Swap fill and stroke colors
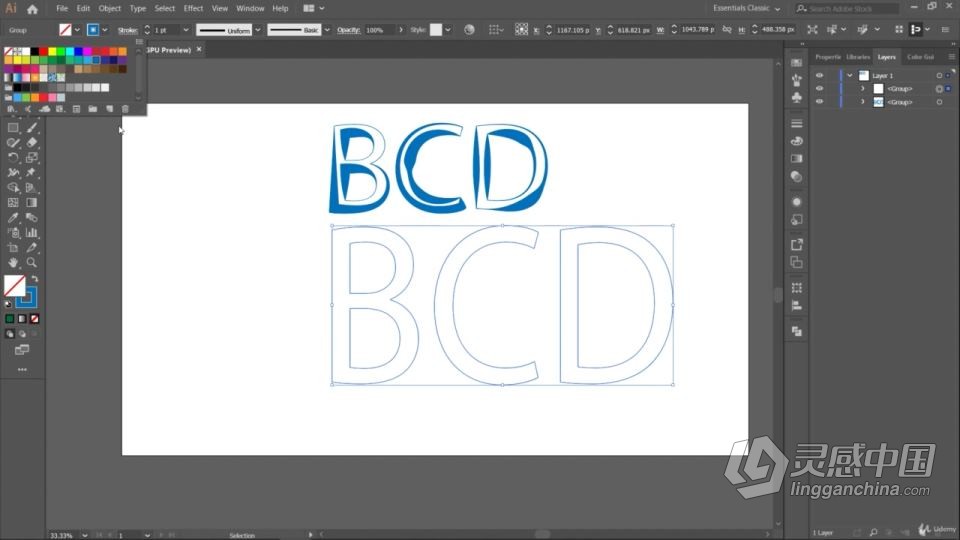 point(35,279)
